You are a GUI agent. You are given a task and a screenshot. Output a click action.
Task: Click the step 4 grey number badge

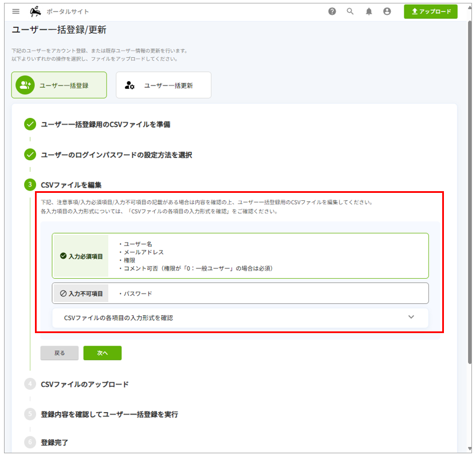click(30, 383)
